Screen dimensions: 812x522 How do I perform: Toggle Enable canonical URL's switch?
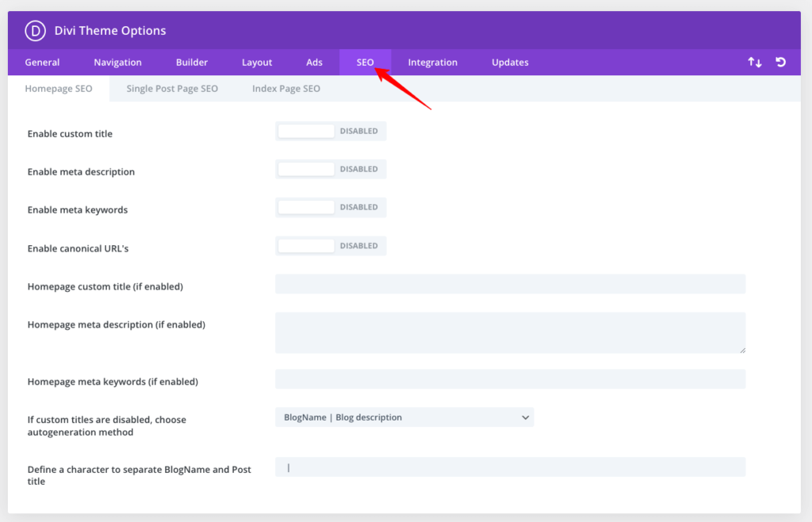[x=331, y=245]
